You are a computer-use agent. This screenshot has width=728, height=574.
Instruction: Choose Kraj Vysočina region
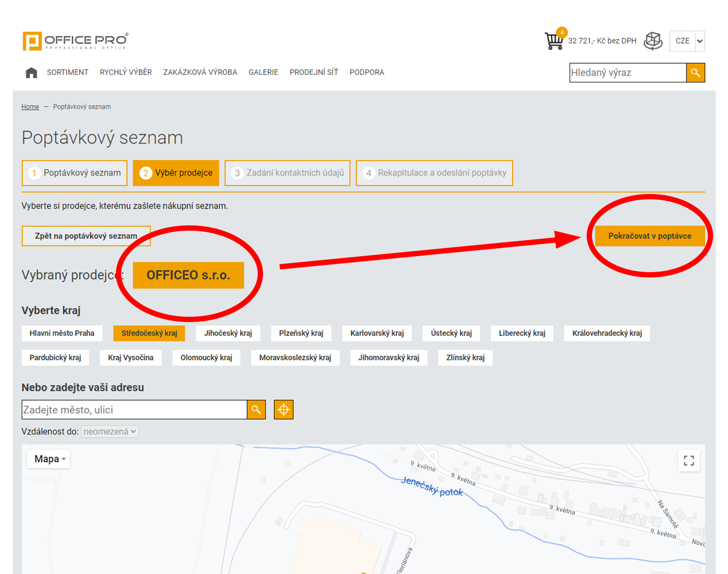[131, 358]
